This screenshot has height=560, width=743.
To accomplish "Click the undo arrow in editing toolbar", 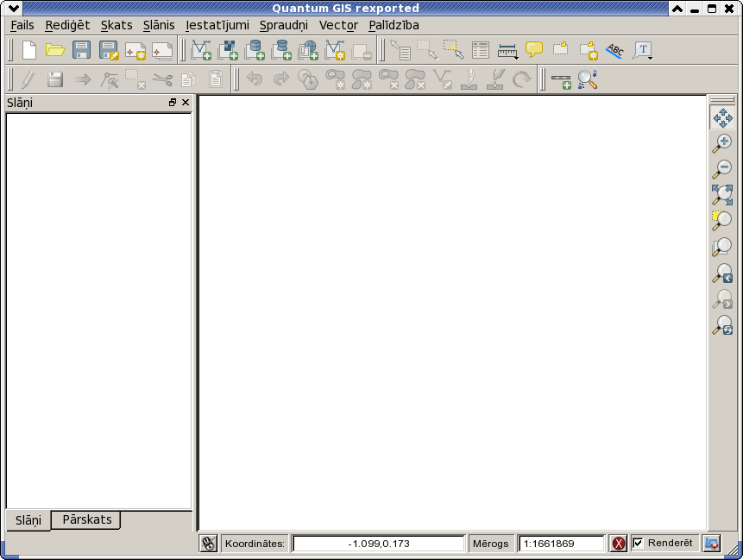I will pyautogui.click(x=255, y=79).
